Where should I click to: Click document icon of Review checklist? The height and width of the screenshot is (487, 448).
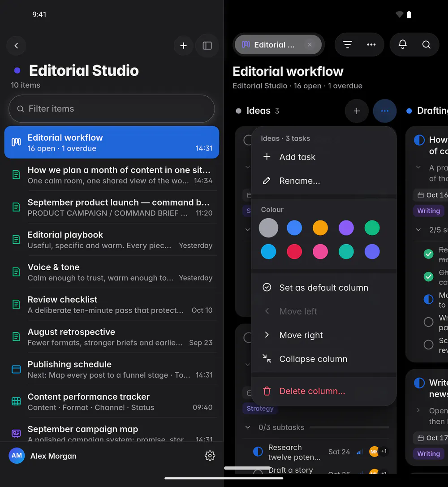pyautogui.click(x=16, y=304)
